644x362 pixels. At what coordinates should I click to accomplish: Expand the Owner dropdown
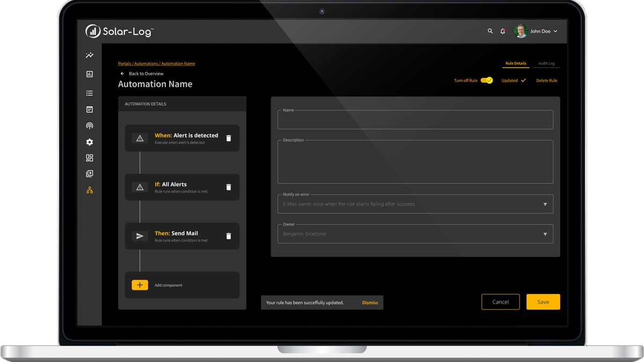pyautogui.click(x=545, y=234)
